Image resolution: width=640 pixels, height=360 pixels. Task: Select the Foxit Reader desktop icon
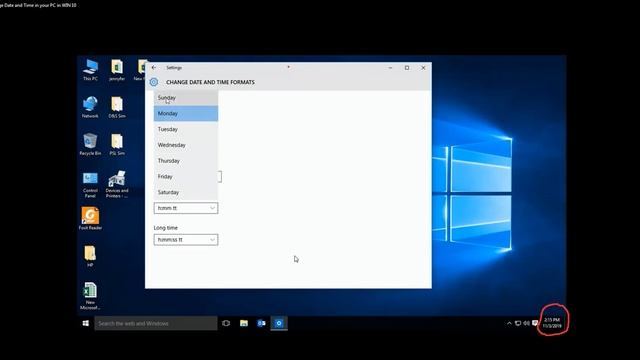click(90, 218)
